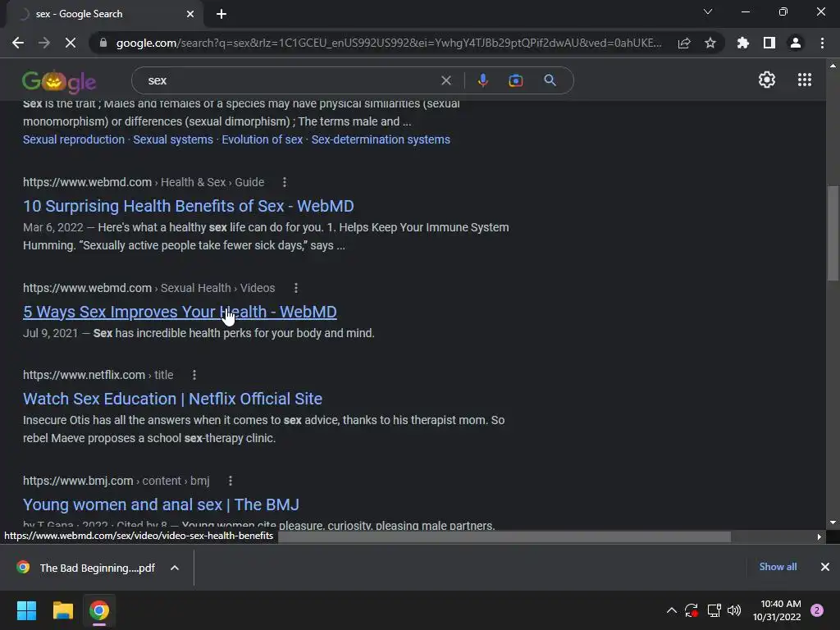The width and height of the screenshot is (840, 630).
Task: Open the Netflix Sex Education result
Action: [x=172, y=399]
